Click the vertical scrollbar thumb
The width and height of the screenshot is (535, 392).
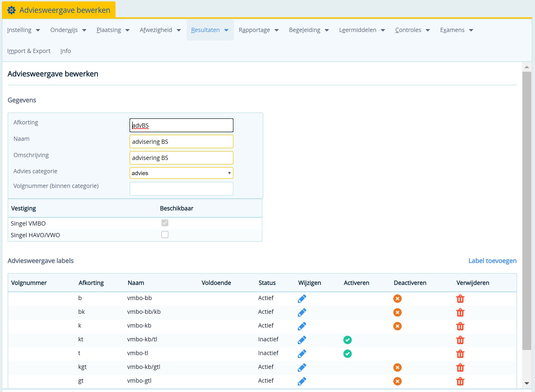point(527,211)
